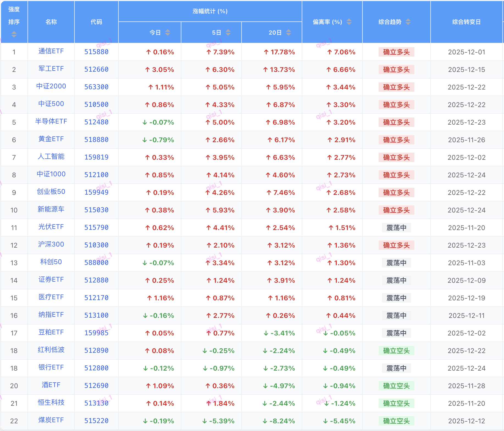
Task: Click the sort icon beside 5日
Action: point(228,33)
